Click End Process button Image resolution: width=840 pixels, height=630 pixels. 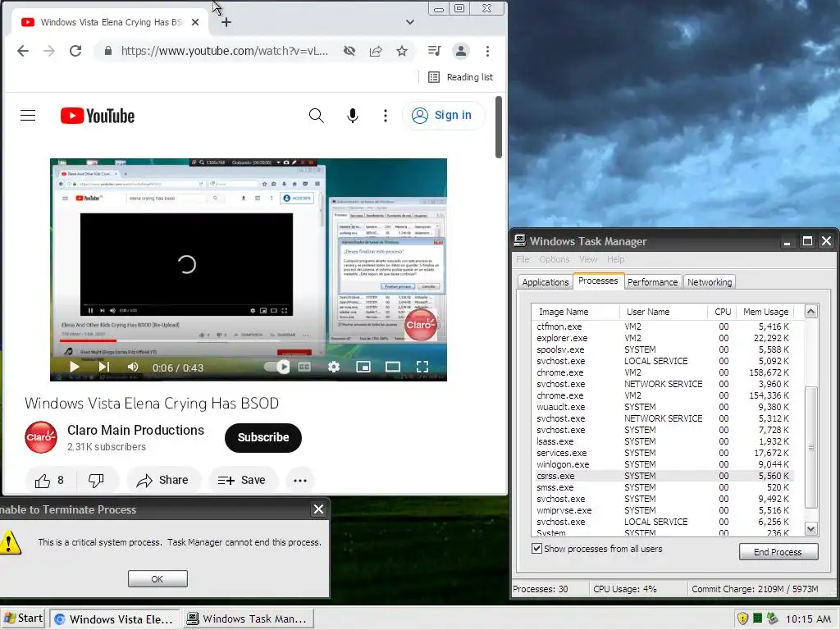click(778, 552)
